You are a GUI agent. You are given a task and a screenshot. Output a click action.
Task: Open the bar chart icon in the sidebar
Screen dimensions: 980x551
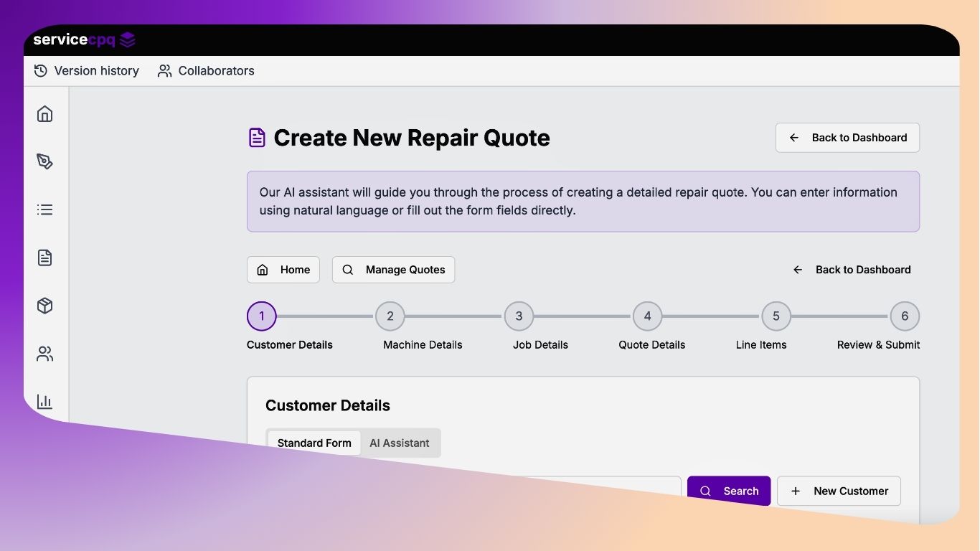pos(45,402)
